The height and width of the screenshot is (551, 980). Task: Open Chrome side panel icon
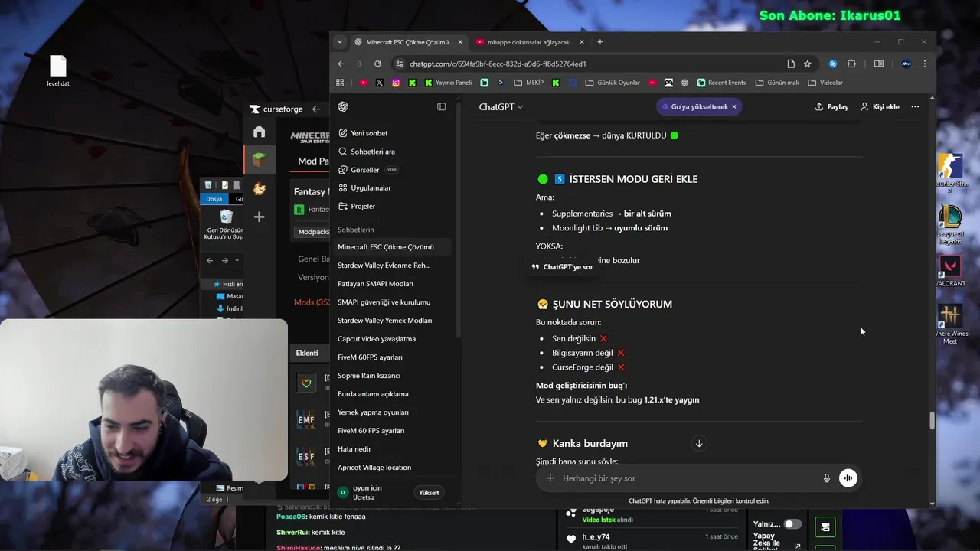(879, 64)
